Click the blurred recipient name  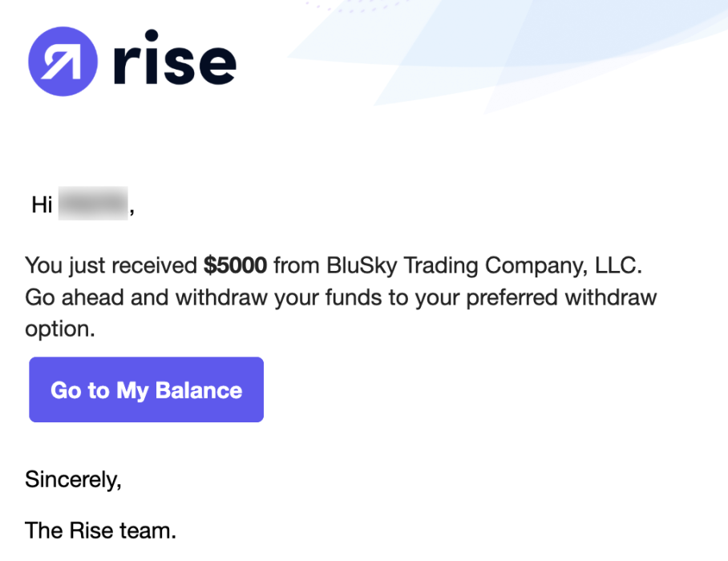tap(93, 204)
